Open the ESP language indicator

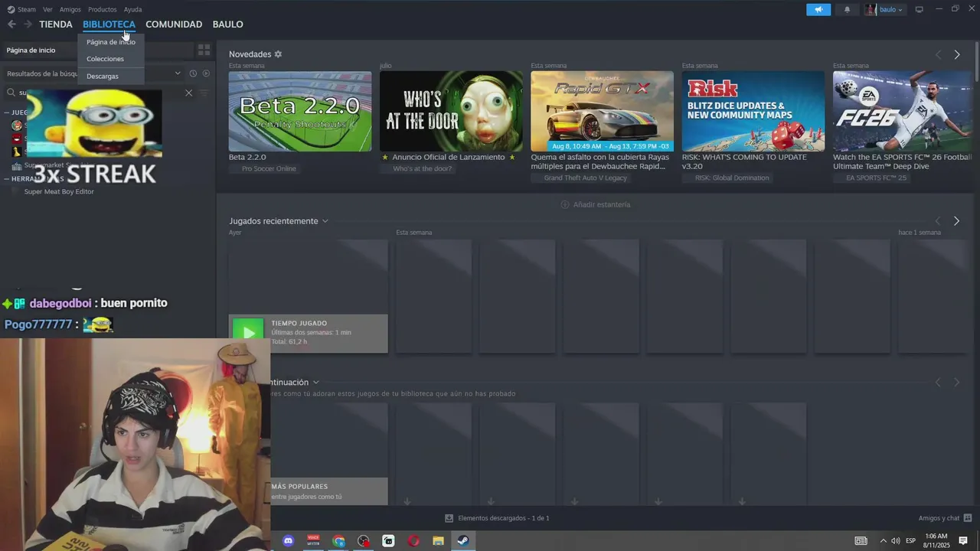910,541
